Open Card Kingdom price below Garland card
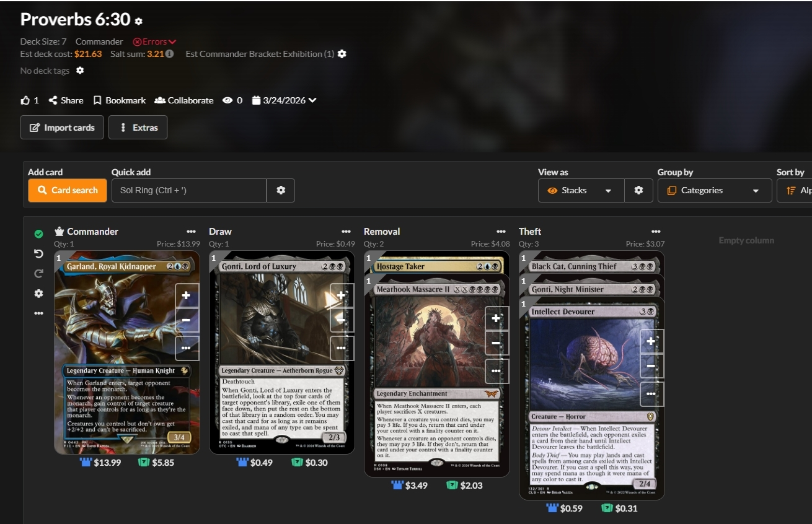Viewport: 812px width, 524px height. point(100,462)
